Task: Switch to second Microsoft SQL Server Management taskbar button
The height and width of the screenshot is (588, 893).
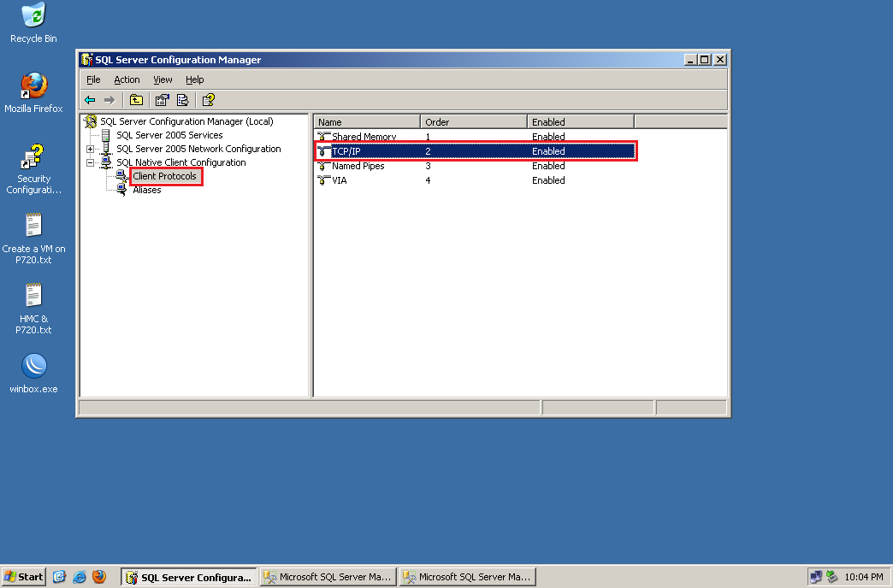Action: tap(468, 577)
